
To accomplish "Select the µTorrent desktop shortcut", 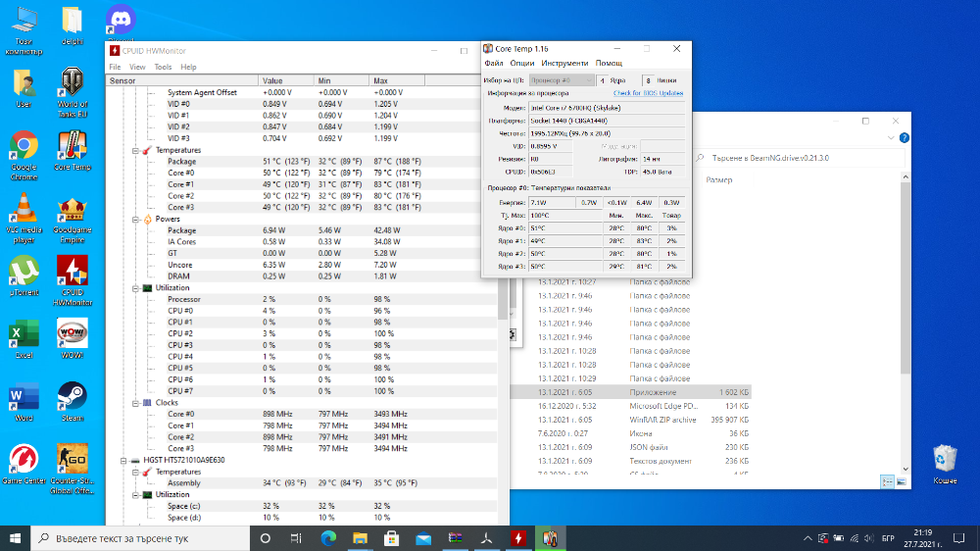I will [24, 275].
